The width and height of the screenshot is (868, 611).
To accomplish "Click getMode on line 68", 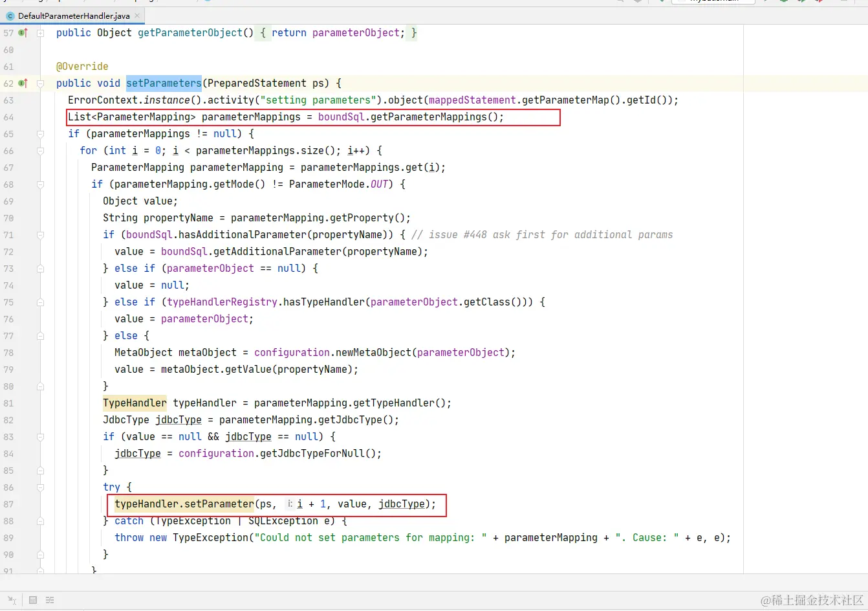I will pyautogui.click(x=233, y=184).
